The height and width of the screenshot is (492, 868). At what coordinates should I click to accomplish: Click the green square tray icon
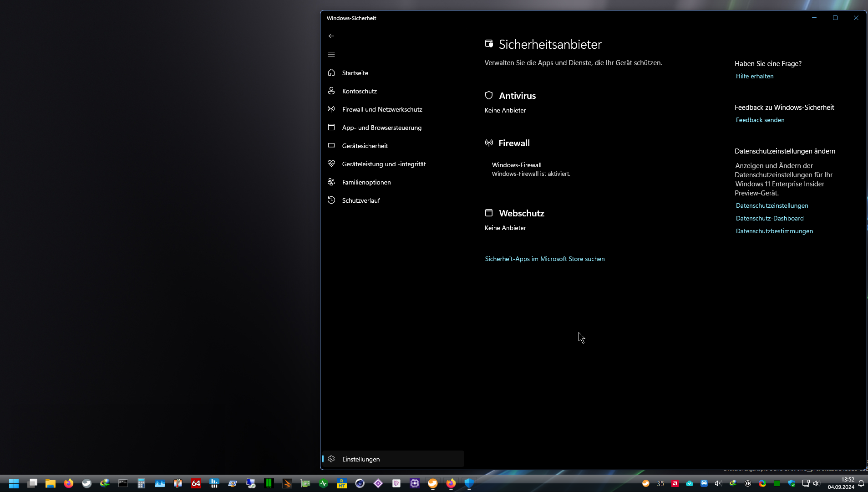pyautogui.click(x=777, y=483)
